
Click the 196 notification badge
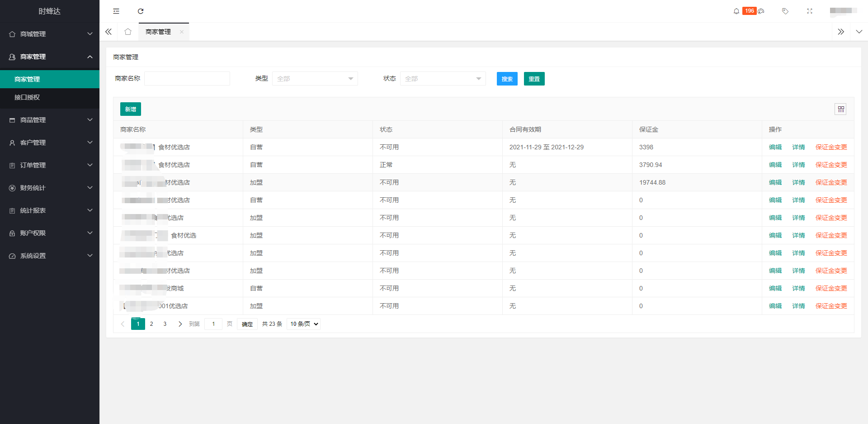[750, 11]
